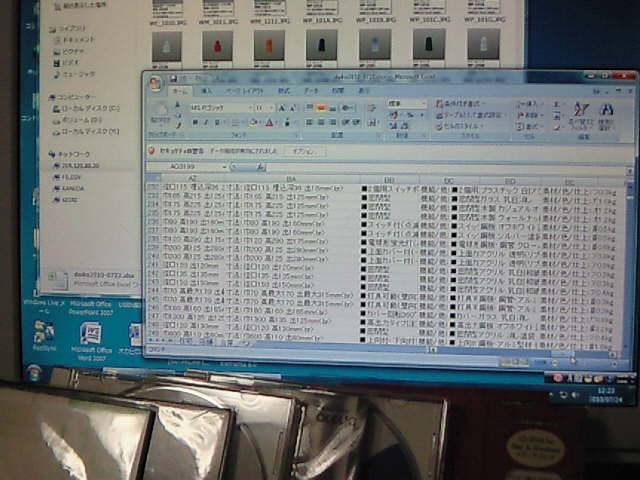
Task: Open the Microsoft Office Word 2007 desktop icon
Action: coord(91,341)
